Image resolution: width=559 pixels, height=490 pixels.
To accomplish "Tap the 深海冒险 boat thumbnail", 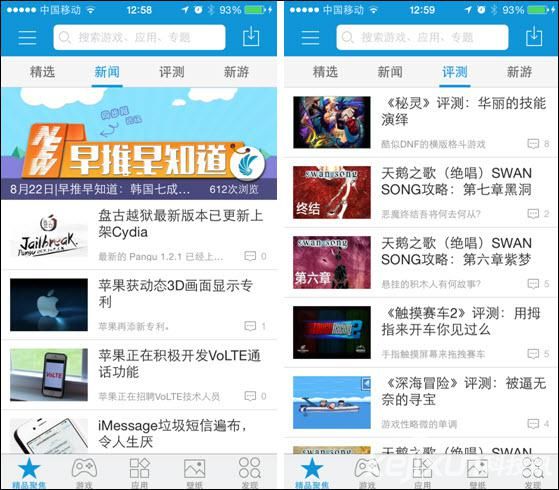I will point(332,402).
